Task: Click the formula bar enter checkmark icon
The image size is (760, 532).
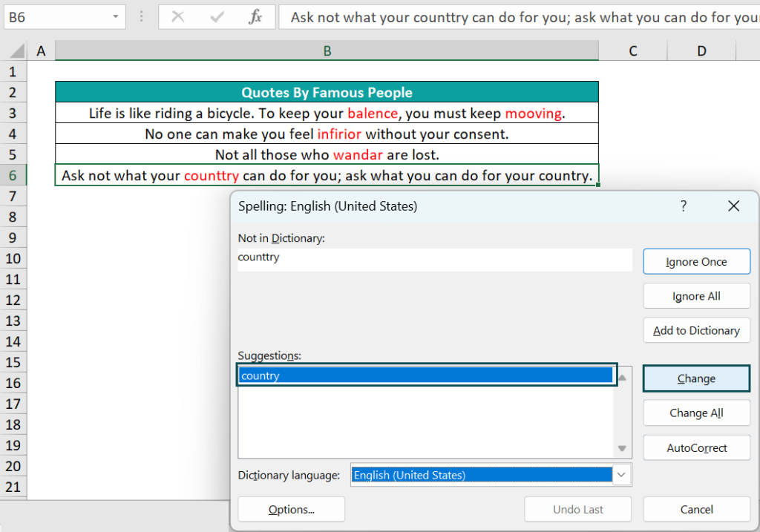Action: (x=217, y=16)
